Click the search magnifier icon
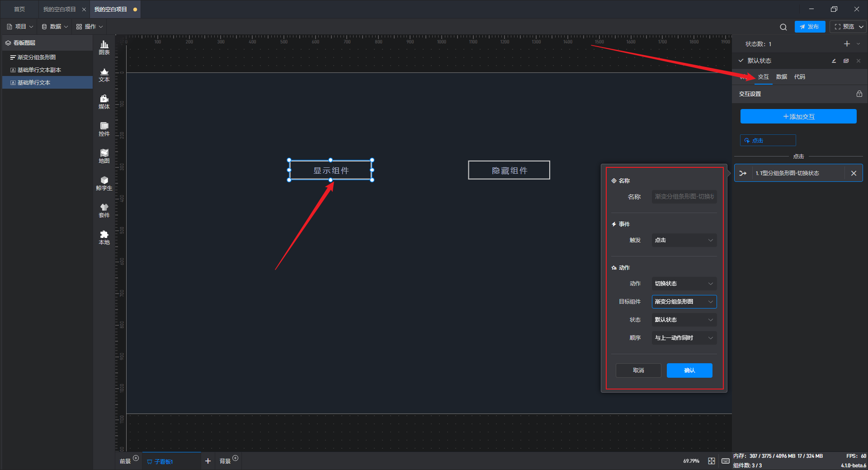 tap(783, 27)
